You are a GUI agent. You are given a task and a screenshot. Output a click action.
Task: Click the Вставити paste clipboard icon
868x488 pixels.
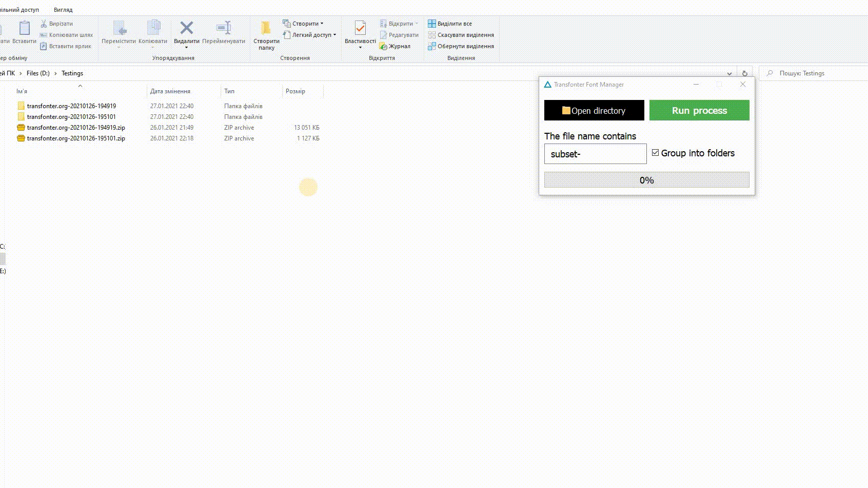(24, 28)
